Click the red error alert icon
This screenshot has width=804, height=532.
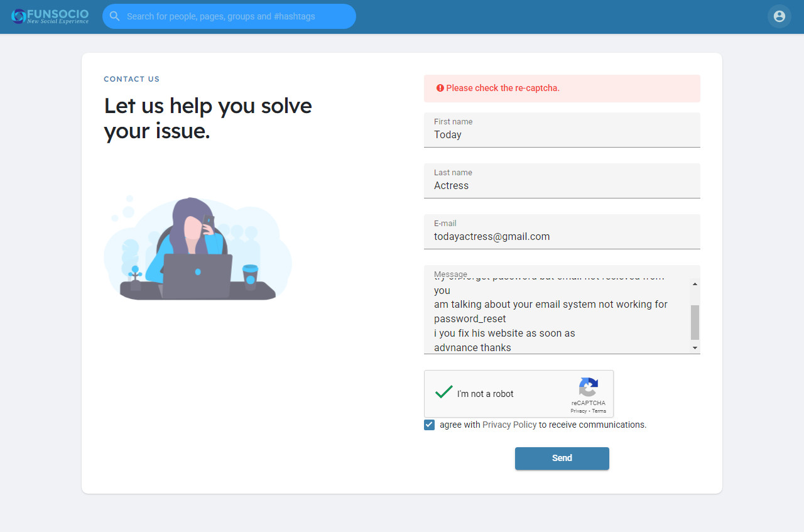pyautogui.click(x=440, y=89)
